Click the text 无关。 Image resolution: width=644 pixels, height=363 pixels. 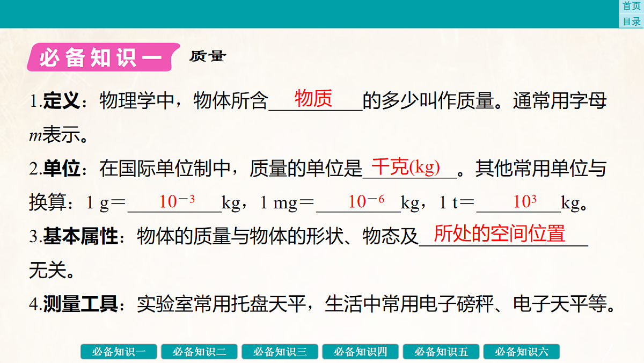point(52,271)
